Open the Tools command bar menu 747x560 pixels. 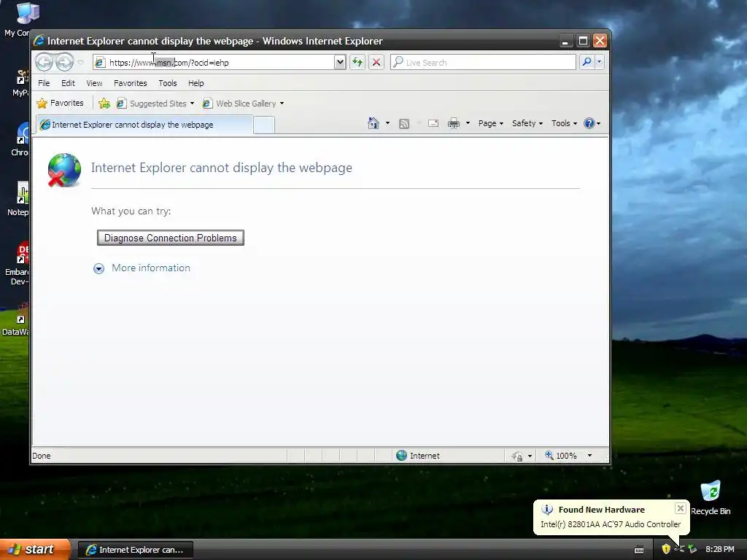564,123
